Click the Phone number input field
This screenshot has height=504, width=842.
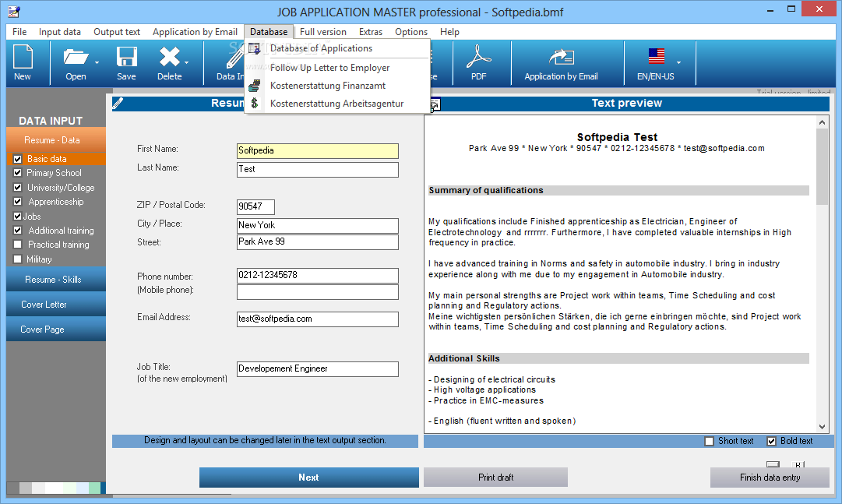pos(317,275)
